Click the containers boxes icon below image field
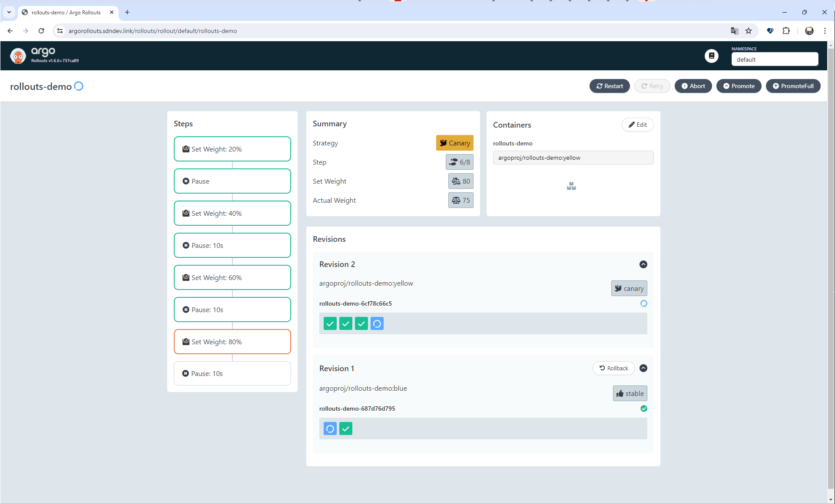Screen dimensions: 835x504 (x=571, y=186)
